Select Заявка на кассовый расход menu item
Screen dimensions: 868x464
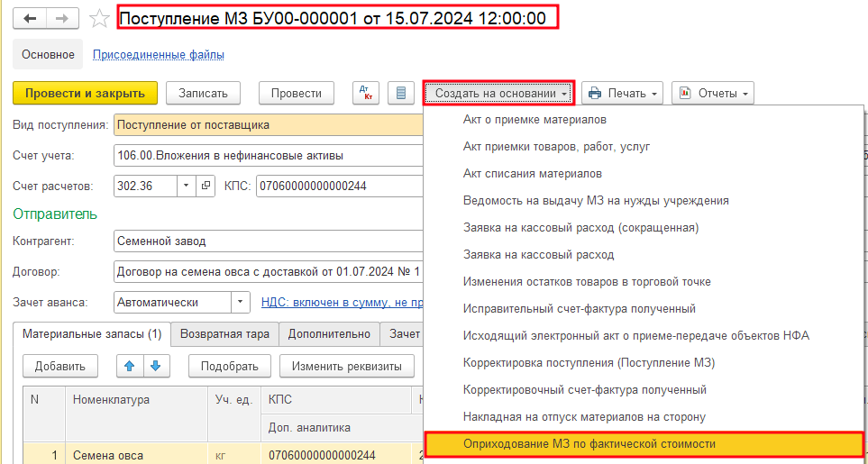pos(643,255)
